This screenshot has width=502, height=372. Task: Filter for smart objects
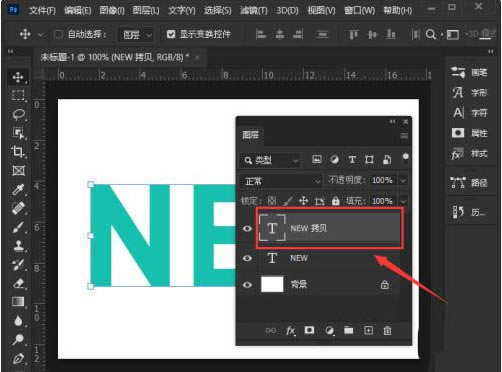tap(387, 160)
